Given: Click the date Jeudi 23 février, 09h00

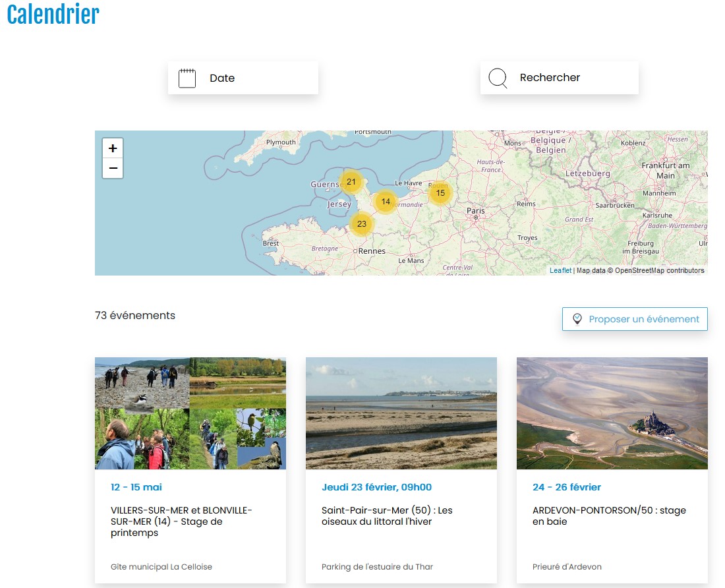Looking at the screenshot, I should coord(376,487).
